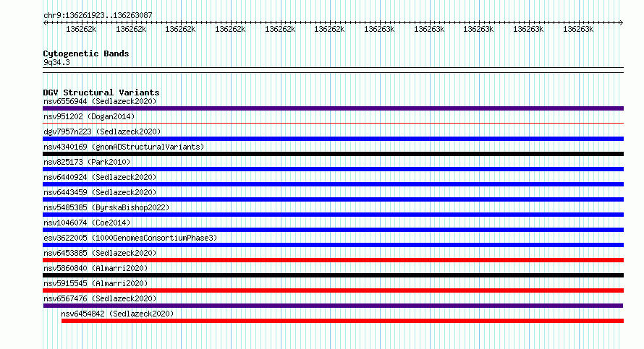Open the nsv5915545 (Almarri2020) label
Screen dimensions: 644x349
tap(96, 283)
